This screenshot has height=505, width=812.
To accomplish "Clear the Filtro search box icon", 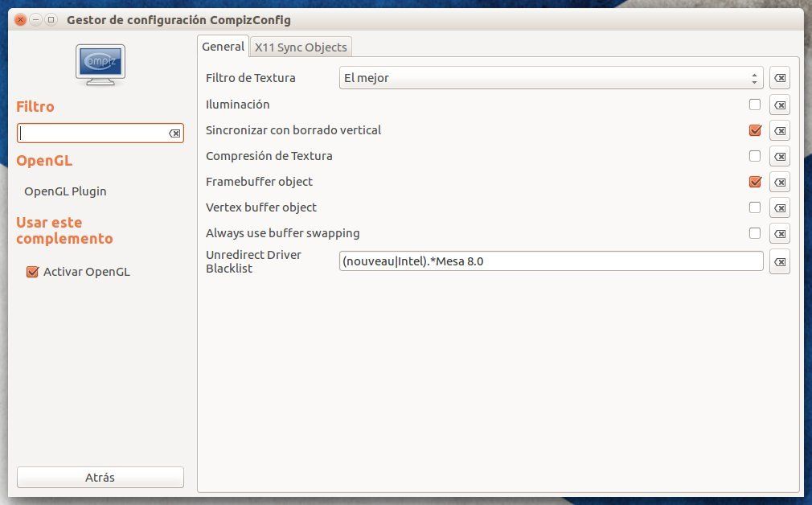I will [x=174, y=133].
